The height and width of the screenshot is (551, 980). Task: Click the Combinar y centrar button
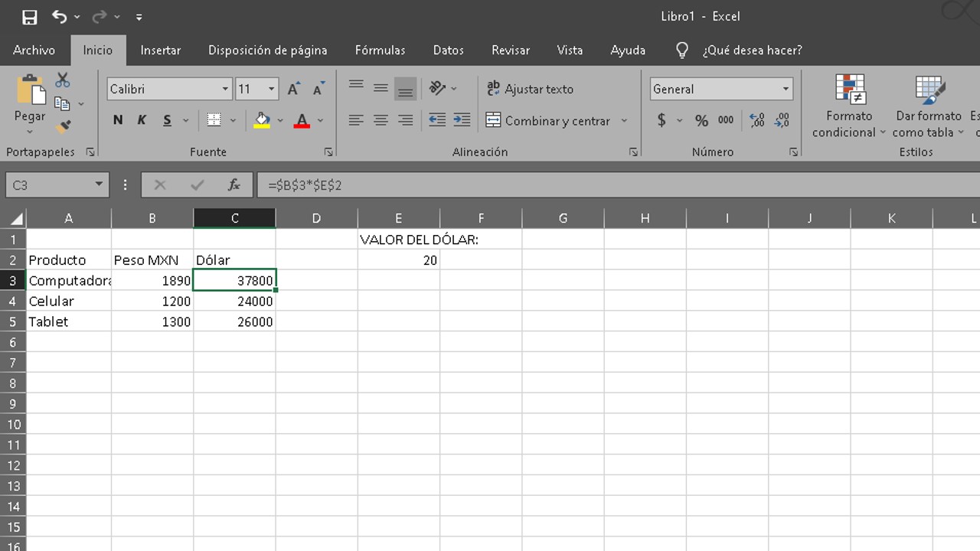548,121
